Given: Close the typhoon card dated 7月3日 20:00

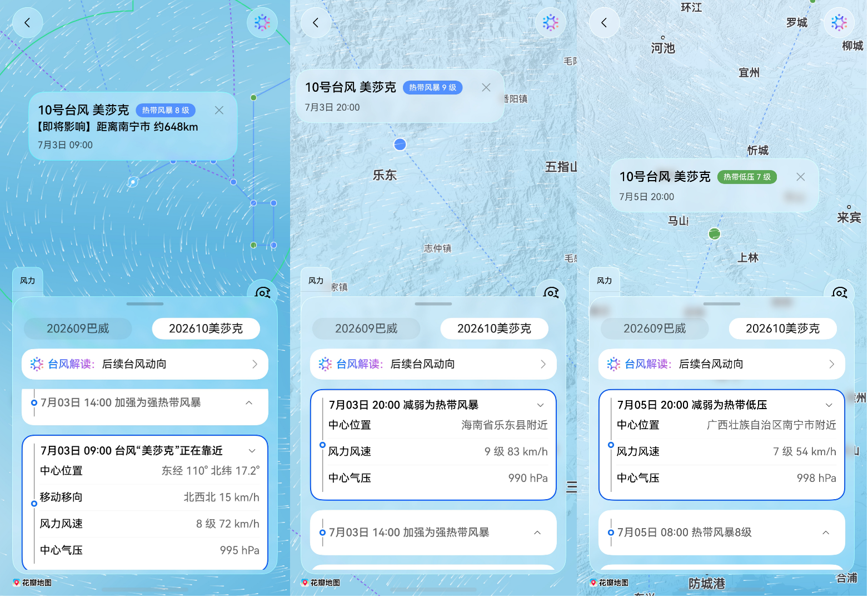Looking at the screenshot, I should 486,87.
